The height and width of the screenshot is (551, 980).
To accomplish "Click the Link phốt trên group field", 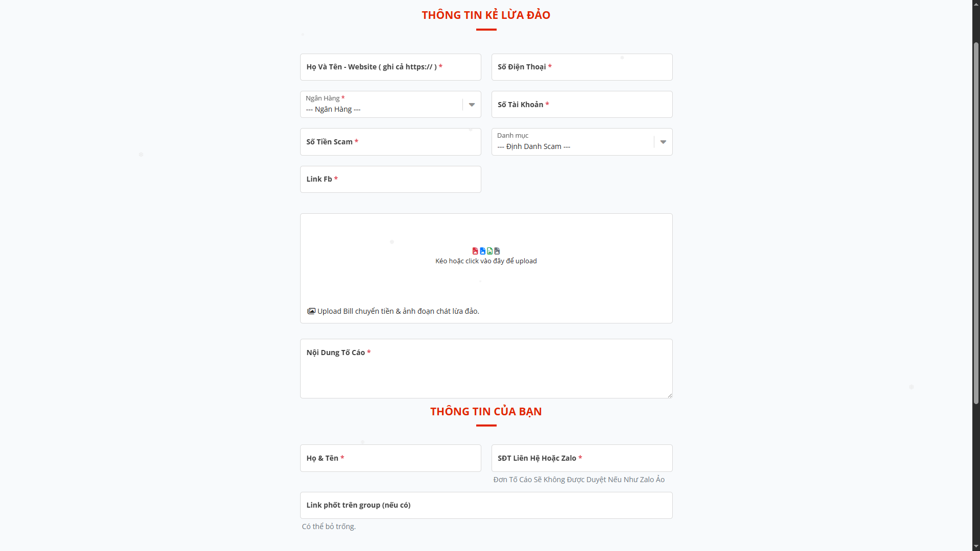I will [x=486, y=505].
